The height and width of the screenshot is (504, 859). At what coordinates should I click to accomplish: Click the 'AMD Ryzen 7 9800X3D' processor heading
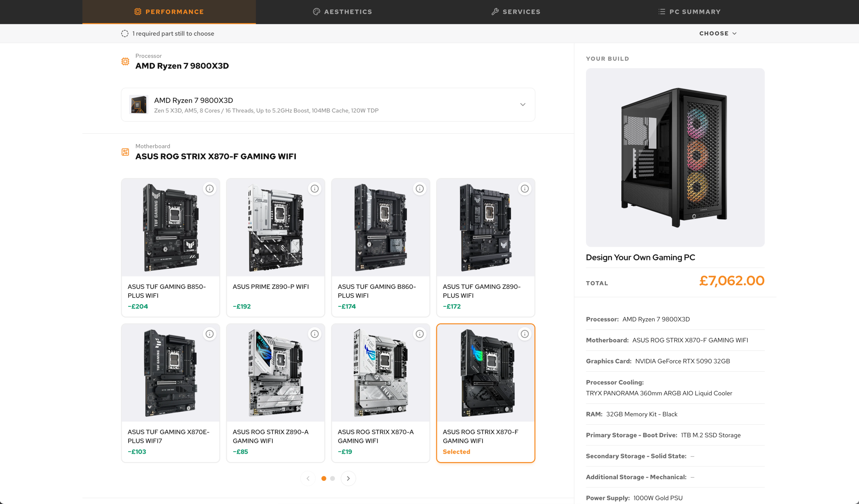(182, 66)
